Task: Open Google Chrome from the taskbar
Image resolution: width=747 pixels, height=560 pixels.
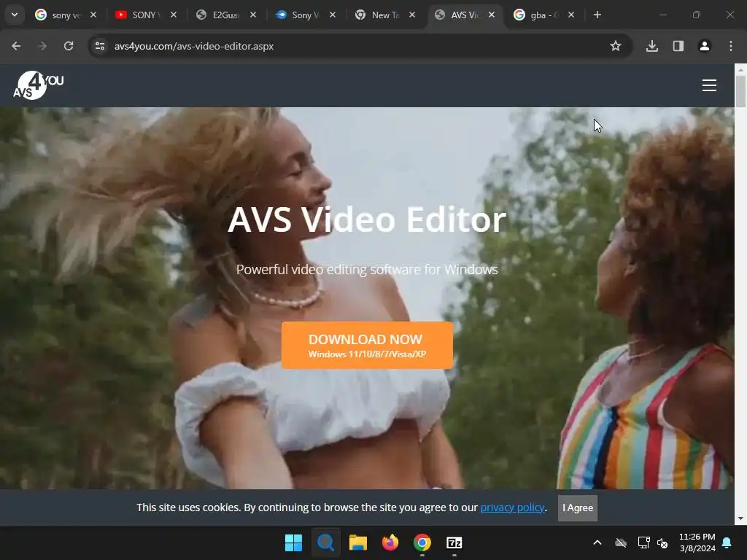Action: point(422,542)
